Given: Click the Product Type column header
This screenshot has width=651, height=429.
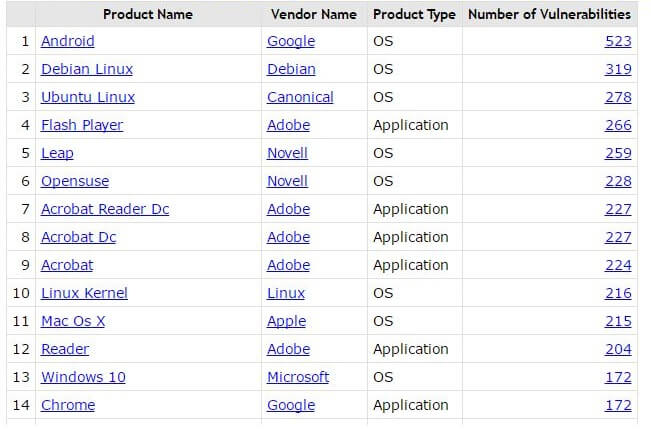Looking at the screenshot, I should (414, 14).
